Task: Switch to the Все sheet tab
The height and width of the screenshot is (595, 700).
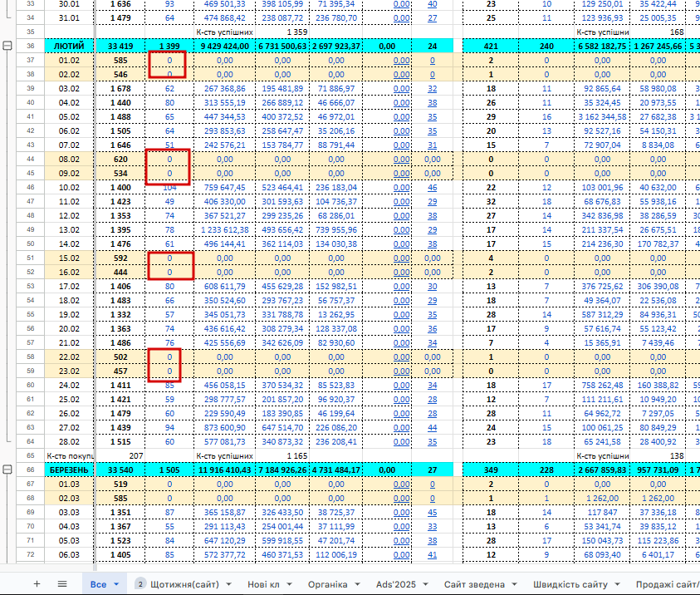Action: click(x=98, y=584)
